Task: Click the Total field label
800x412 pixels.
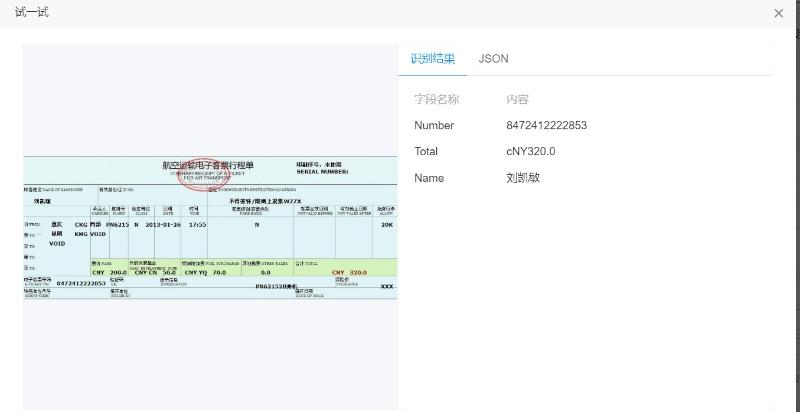Action: pos(426,151)
